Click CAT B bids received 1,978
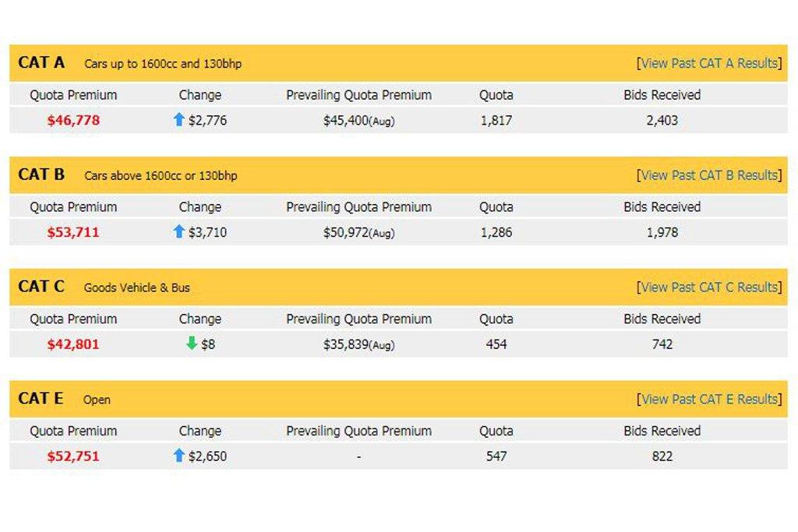Viewport: 798px width, 532px height. click(662, 232)
